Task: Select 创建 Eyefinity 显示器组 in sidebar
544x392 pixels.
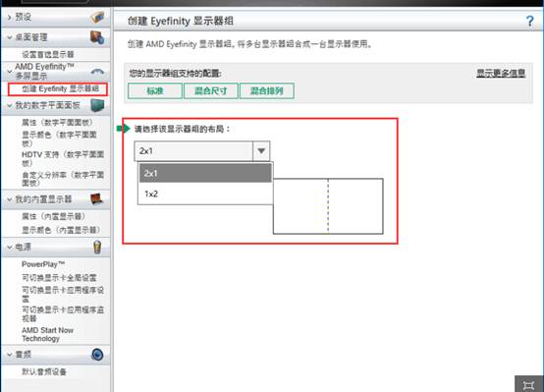Action: tap(60, 88)
